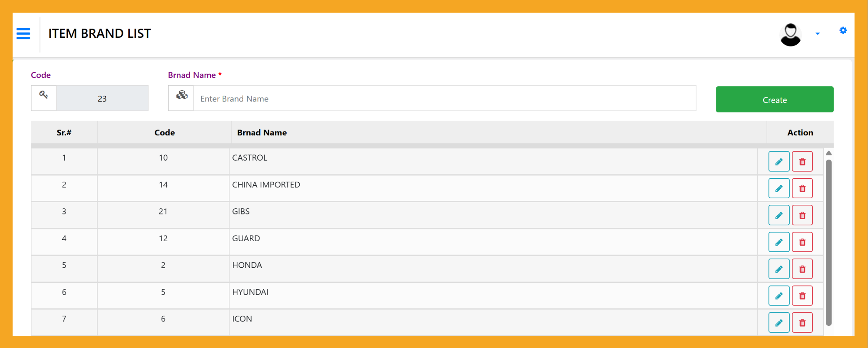
Task: Edit the GUARD brand entry
Action: (x=779, y=243)
